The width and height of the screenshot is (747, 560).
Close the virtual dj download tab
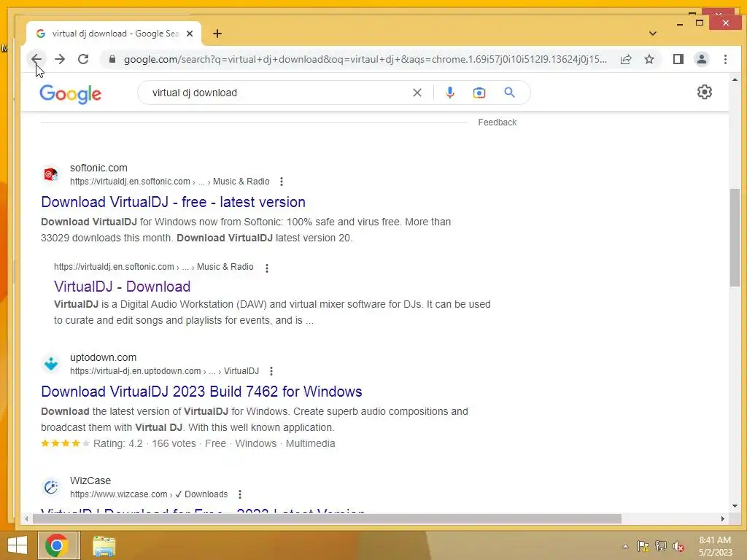pos(190,34)
